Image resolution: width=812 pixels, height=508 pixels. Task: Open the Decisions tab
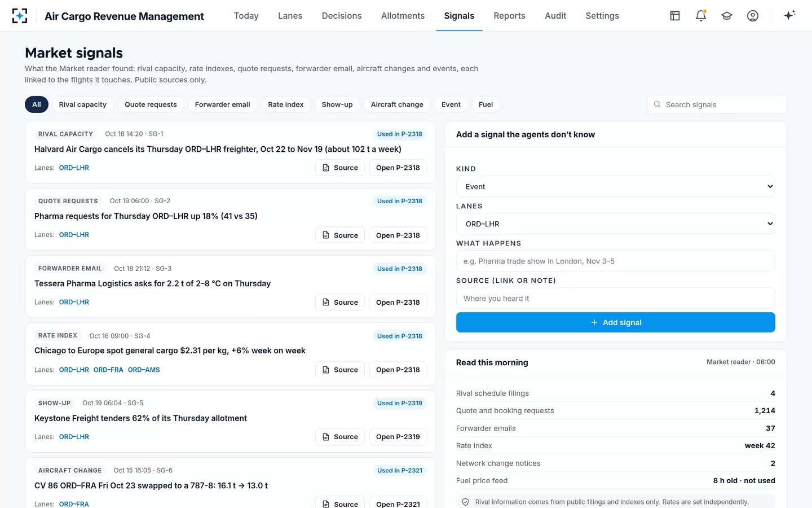coord(342,16)
